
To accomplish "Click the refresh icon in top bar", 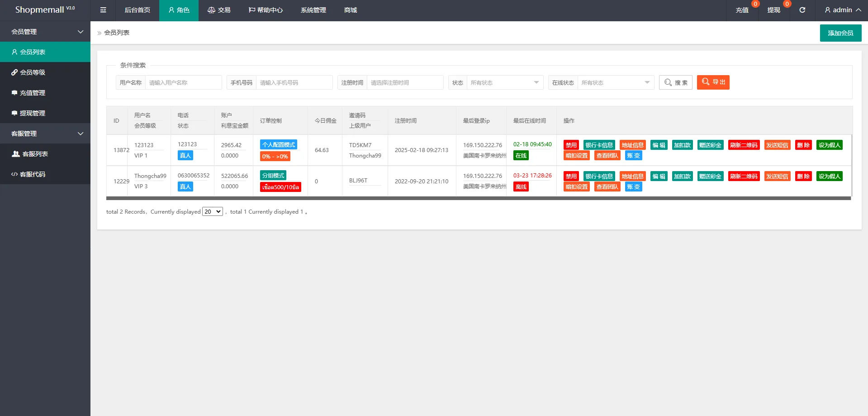I will tap(802, 10).
